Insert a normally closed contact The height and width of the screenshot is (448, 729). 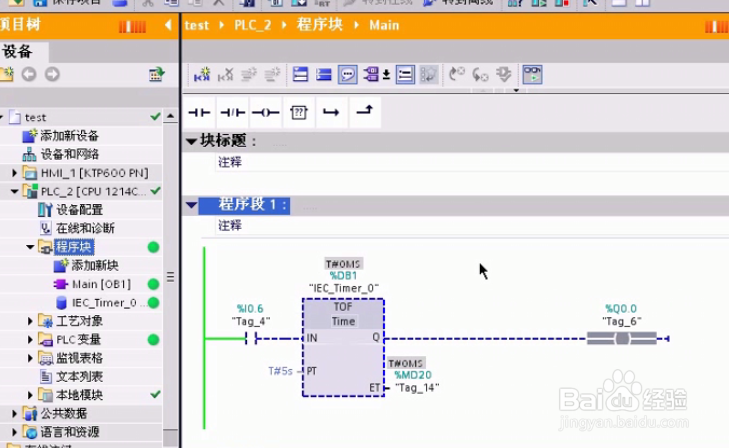click(232, 112)
